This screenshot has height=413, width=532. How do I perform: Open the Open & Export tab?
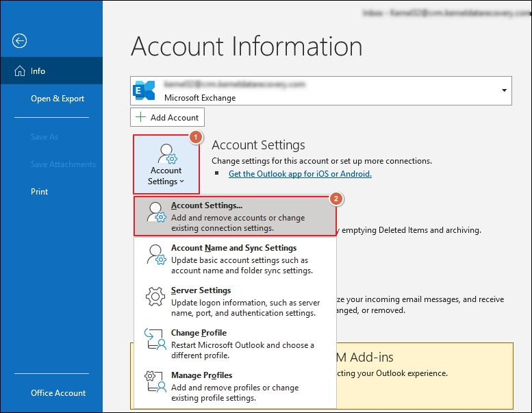click(x=58, y=99)
